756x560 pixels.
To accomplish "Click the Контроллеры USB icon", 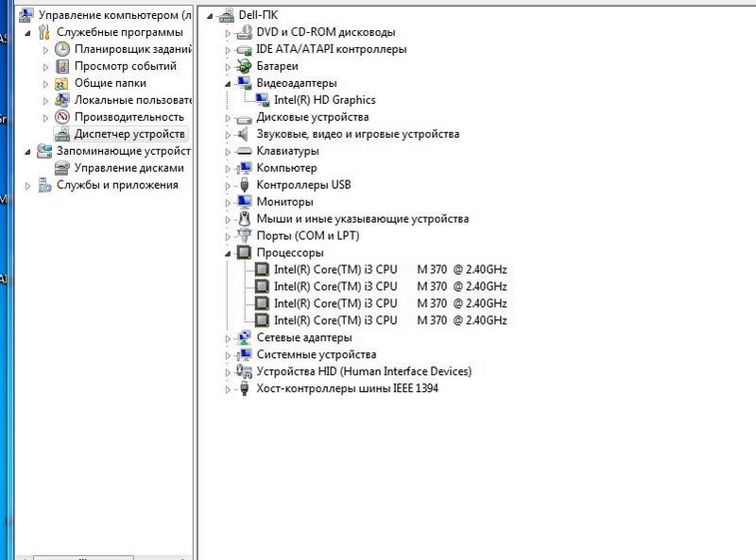I will (243, 185).
